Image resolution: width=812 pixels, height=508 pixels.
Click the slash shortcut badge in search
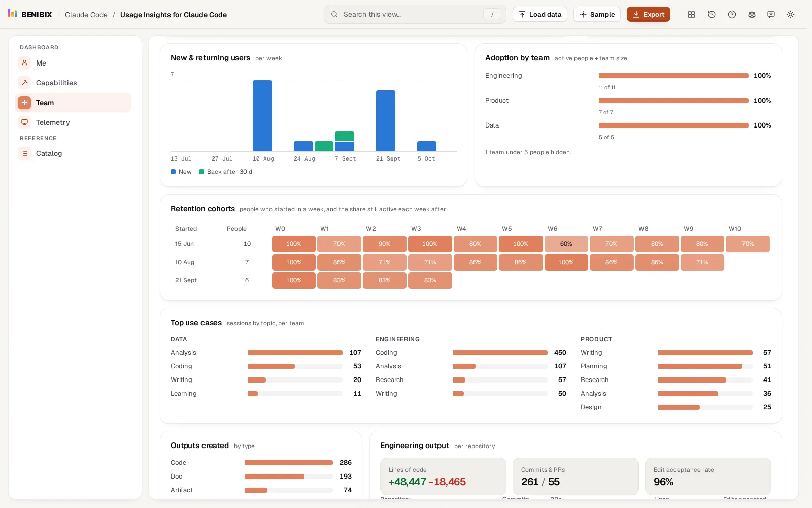492,15
